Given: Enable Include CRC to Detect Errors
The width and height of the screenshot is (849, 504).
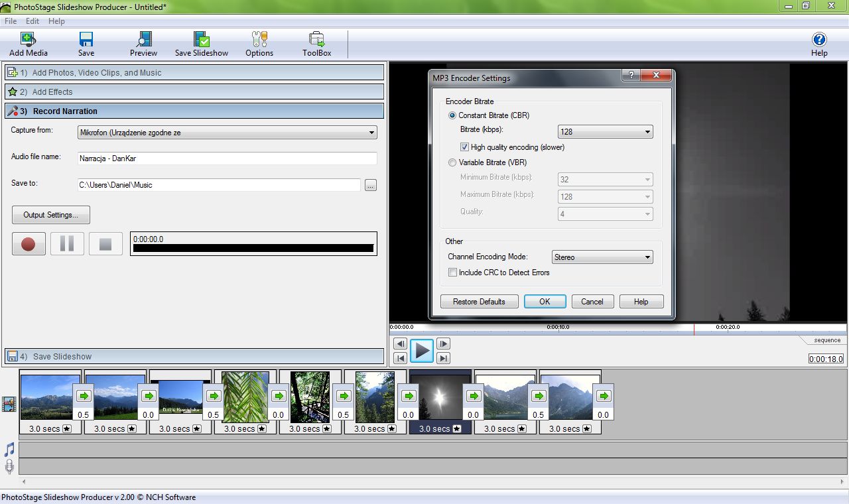Looking at the screenshot, I should click(x=453, y=273).
